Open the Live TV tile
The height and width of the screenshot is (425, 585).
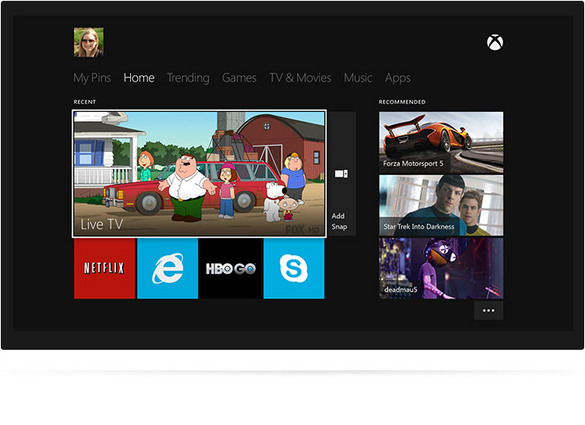click(x=199, y=174)
